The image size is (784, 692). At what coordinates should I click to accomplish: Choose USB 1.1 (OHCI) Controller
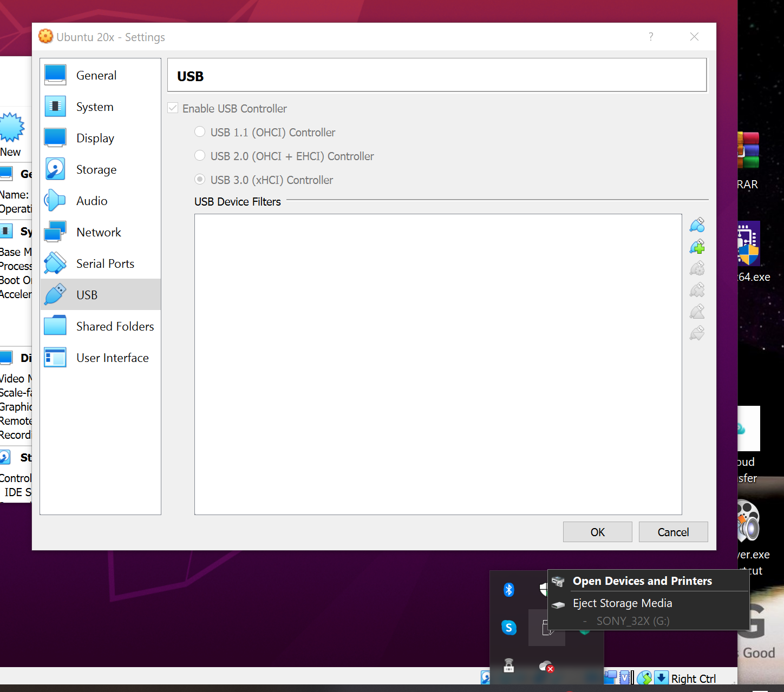pos(200,132)
